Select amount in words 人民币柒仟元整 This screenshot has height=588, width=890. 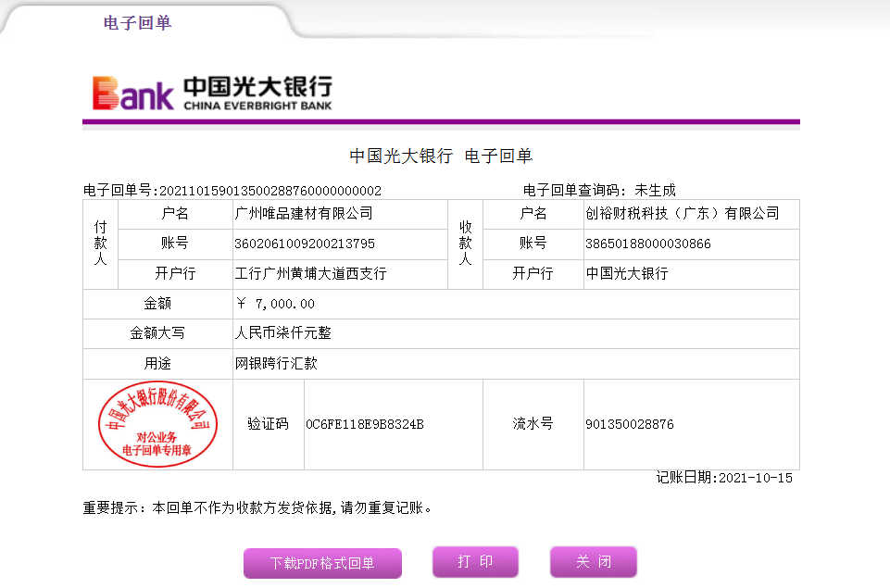282,332
